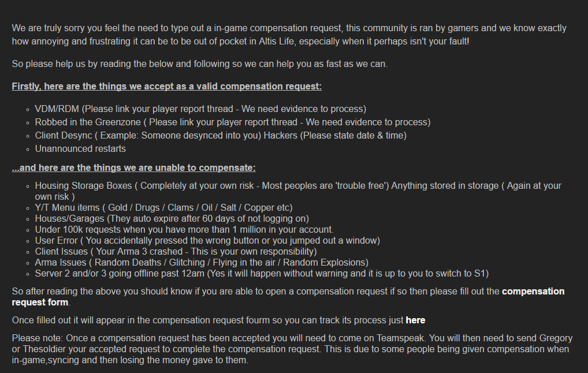Click the 'Housing Storage Boxes' bullet text
The width and height of the screenshot is (588, 373).
click(x=298, y=191)
